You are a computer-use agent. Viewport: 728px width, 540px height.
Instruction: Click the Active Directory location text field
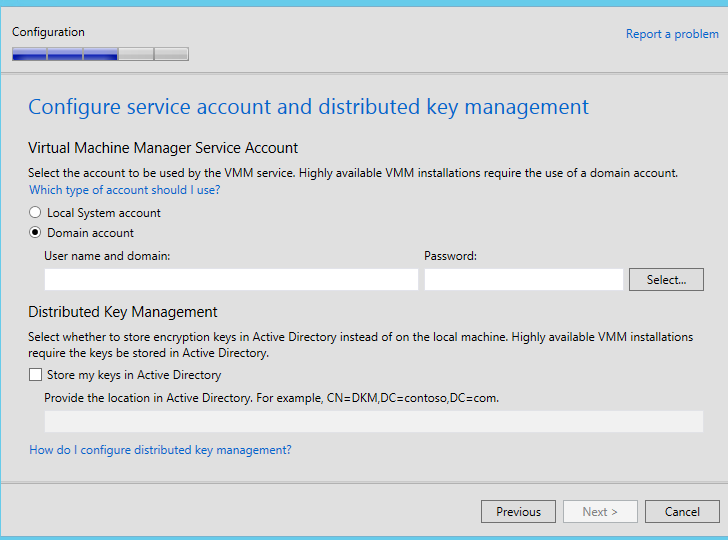click(x=373, y=422)
